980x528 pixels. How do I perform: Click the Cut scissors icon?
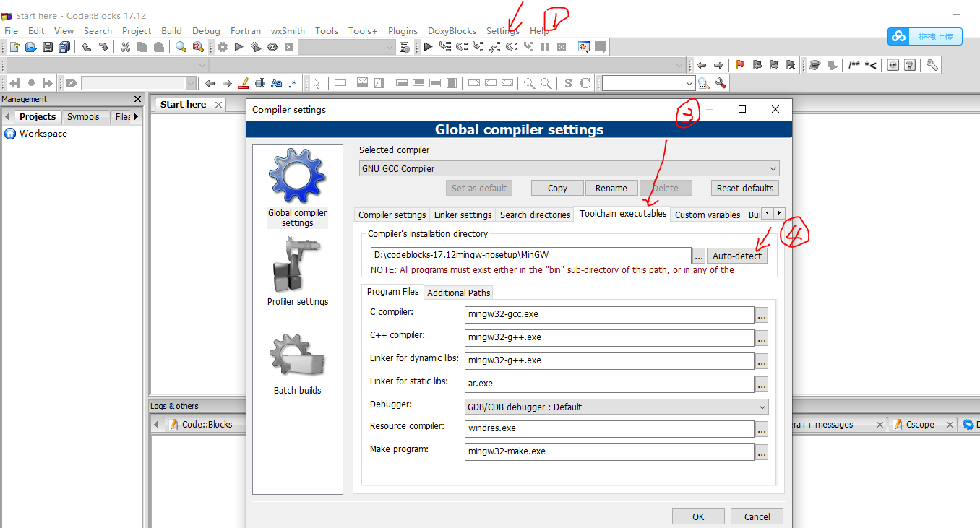[125, 47]
